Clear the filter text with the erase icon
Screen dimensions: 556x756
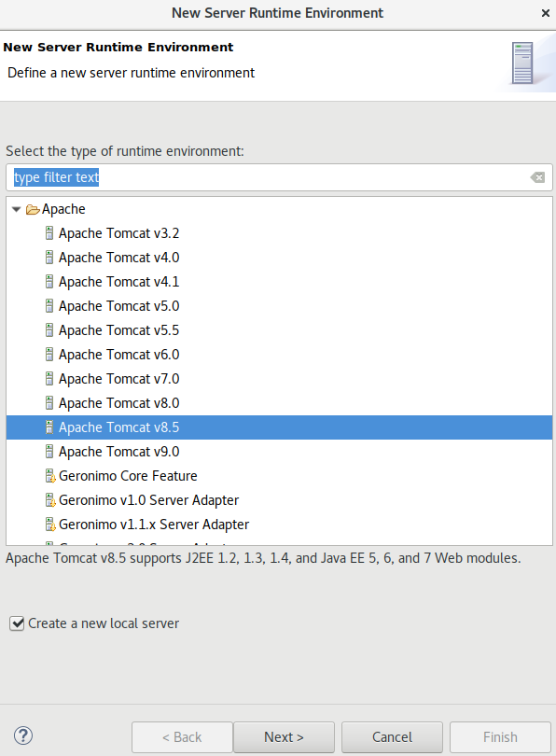[537, 177]
